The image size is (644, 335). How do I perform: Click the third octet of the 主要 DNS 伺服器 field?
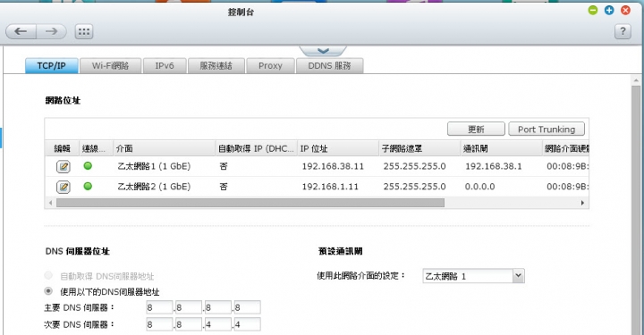[x=217, y=307]
